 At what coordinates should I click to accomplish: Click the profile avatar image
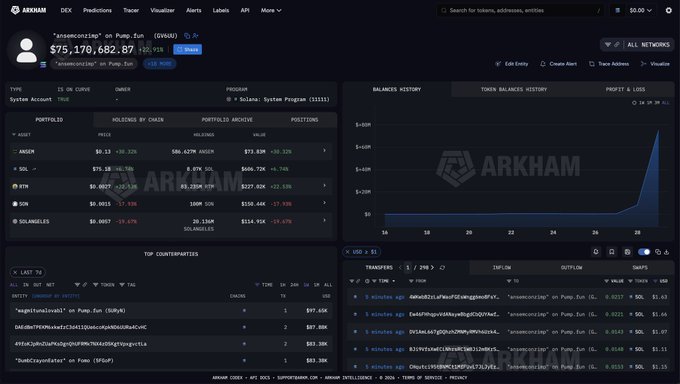pyautogui.click(x=26, y=50)
